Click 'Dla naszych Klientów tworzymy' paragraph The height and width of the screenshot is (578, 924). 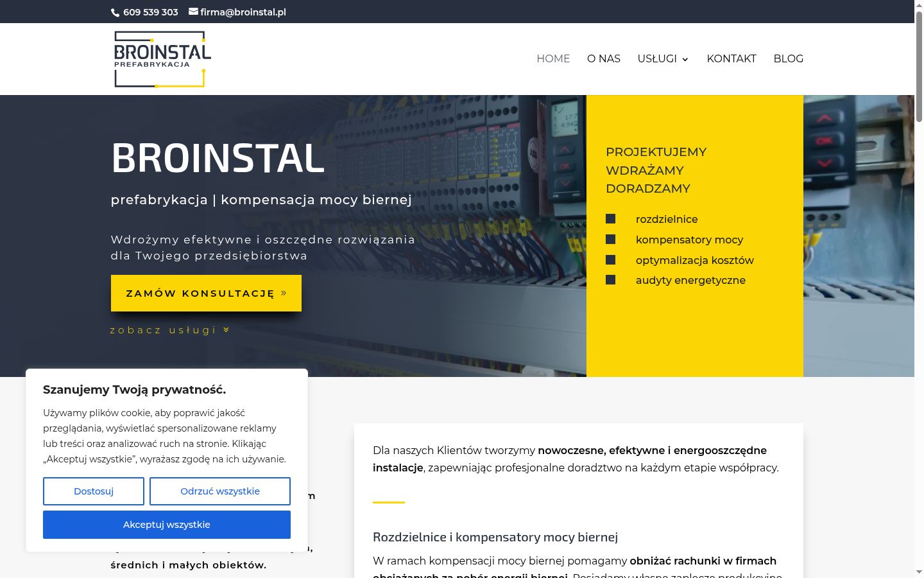pos(576,459)
